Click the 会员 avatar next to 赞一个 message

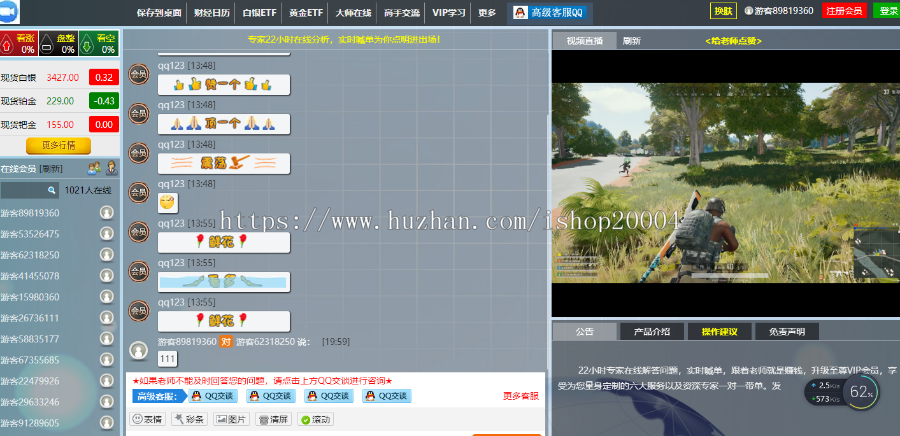tap(138, 74)
